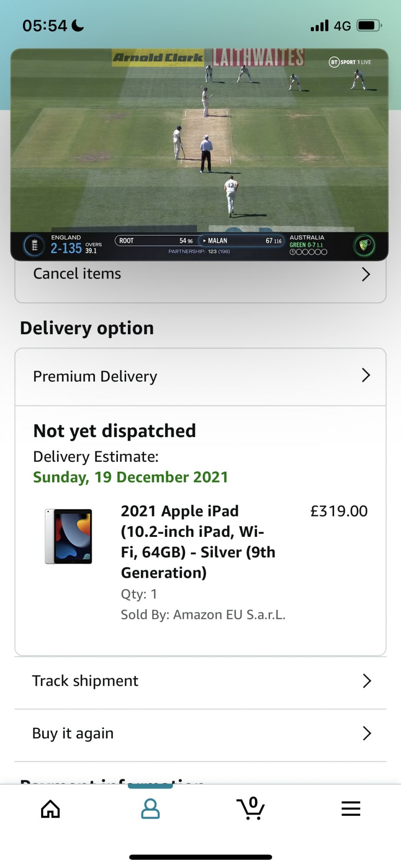Open the 2021 Apple iPad product title
The height and width of the screenshot is (868, 401).
point(198,542)
